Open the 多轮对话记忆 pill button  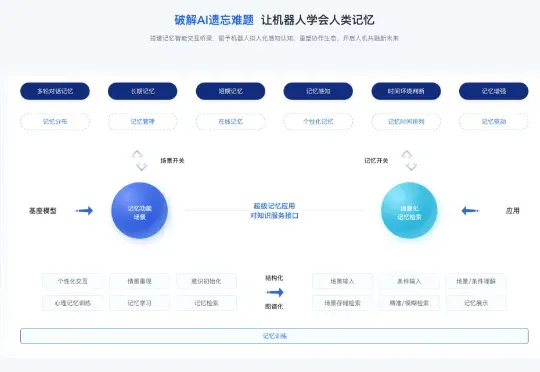click(55, 91)
